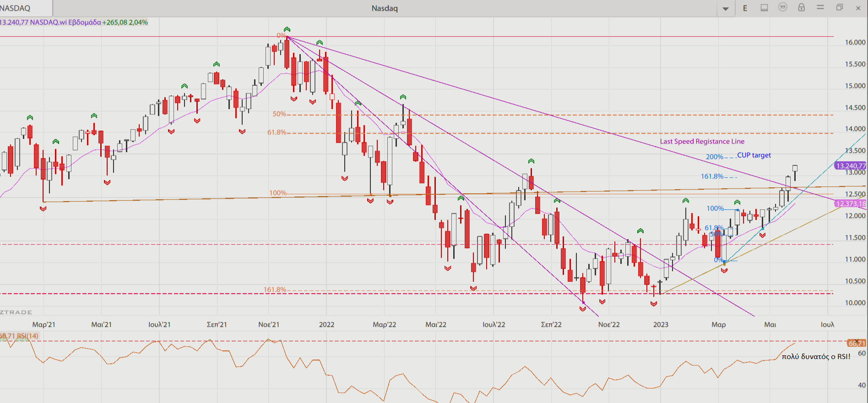
Task: Click the purple 13.240,77 price tag on the axis
Action: [851, 166]
